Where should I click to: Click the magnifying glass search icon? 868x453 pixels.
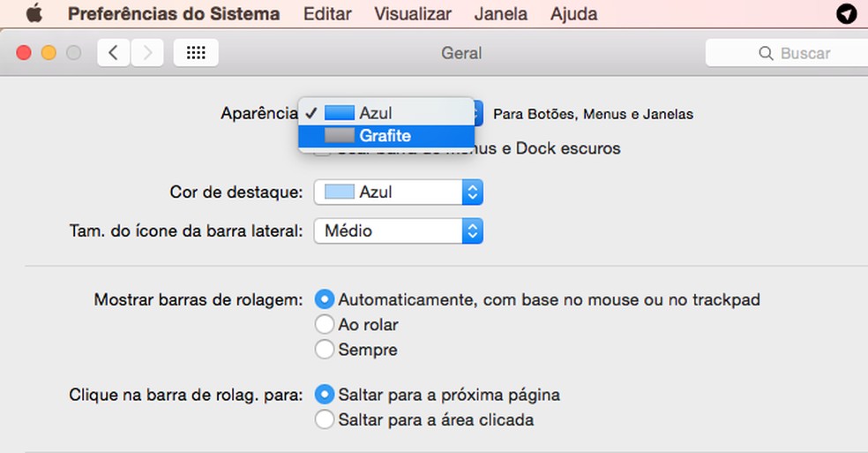[x=766, y=54]
